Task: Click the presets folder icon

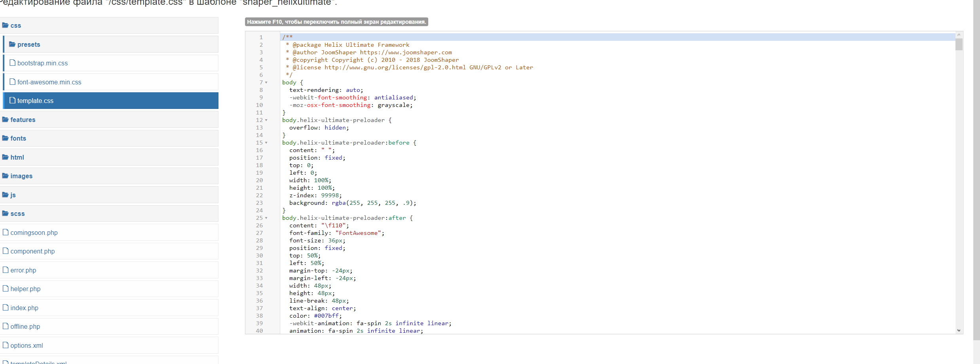Action: point(12,44)
